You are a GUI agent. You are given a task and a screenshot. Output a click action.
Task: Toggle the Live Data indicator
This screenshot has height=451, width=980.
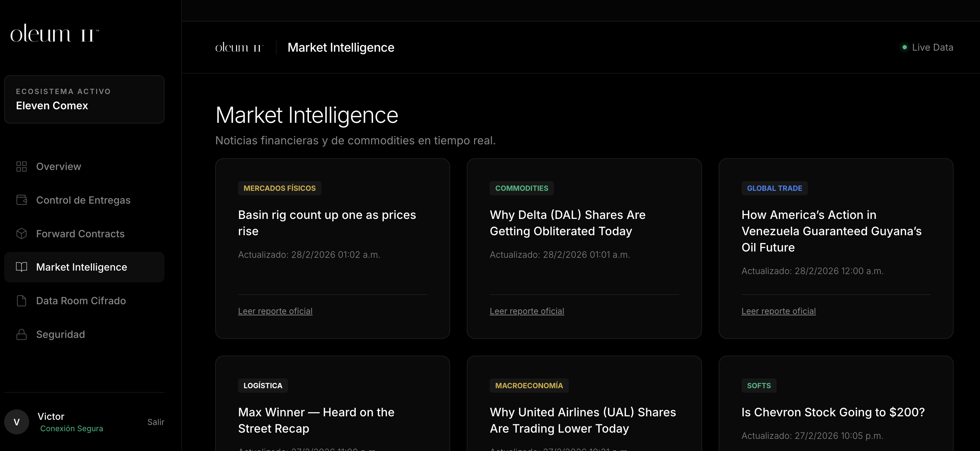(928, 47)
